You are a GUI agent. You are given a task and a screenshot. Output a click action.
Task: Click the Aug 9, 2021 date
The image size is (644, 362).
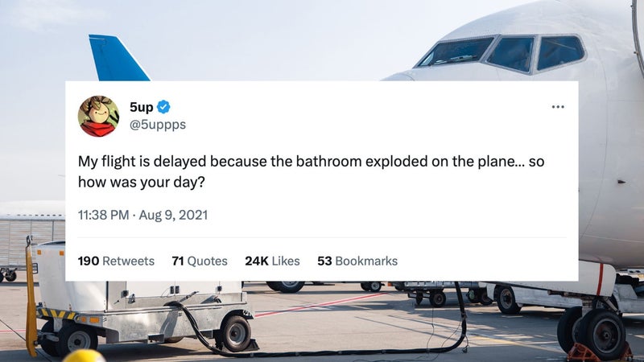172,215
